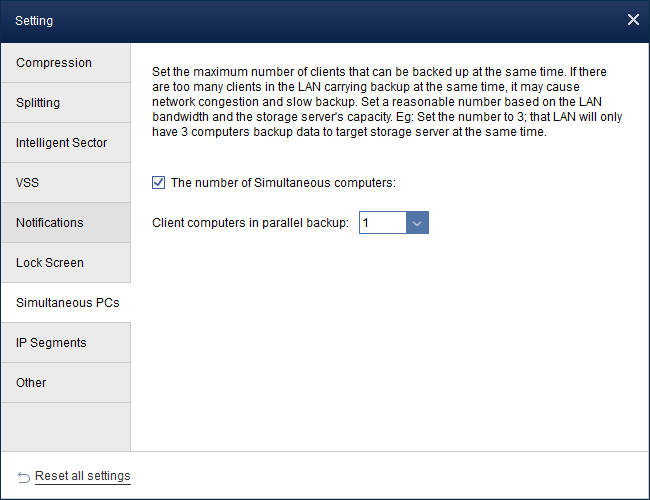Toggle the Simultaneous computers checkbox
Viewport: 650px width, 500px height.
tap(158, 183)
